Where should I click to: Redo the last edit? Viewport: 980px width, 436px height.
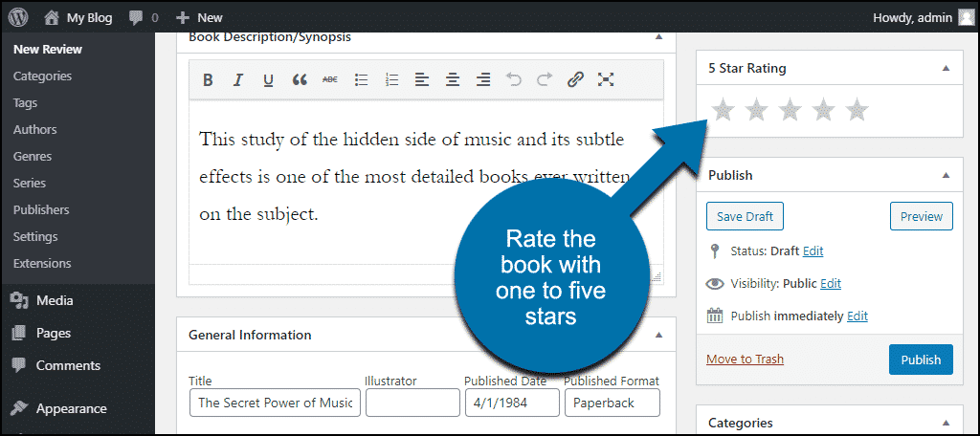(x=545, y=79)
